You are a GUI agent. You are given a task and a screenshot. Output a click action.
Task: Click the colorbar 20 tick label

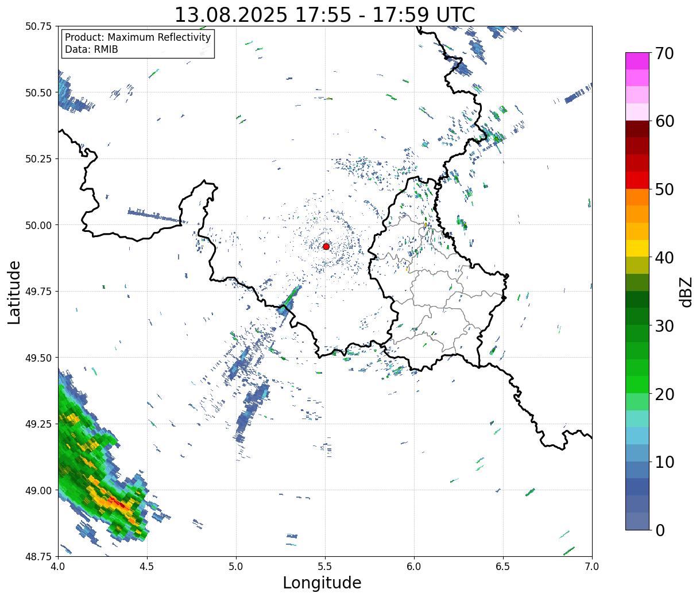(664, 394)
